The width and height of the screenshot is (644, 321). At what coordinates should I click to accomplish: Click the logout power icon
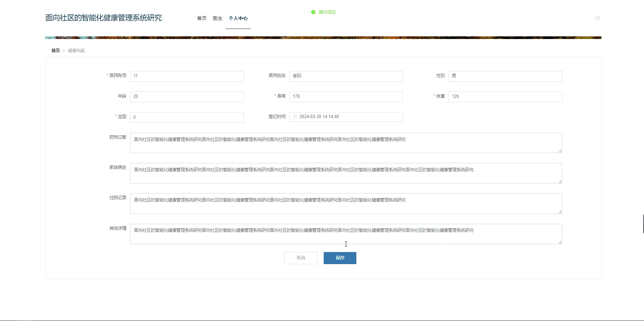[598, 18]
